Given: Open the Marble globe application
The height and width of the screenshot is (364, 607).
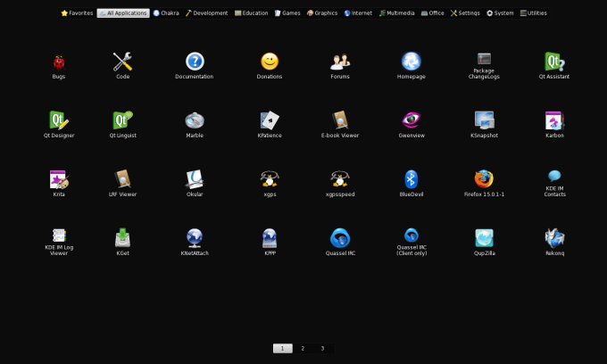Looking at the screenshot, I should point(195,120).
